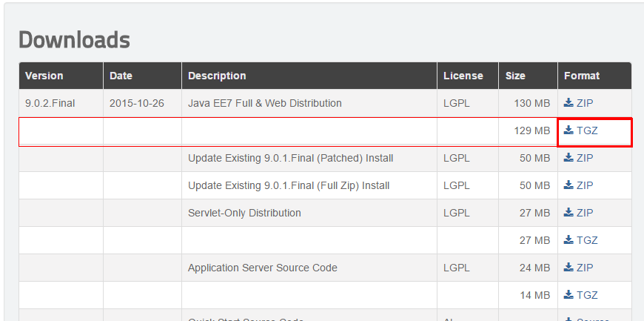
Task: Click the Date column header
Action: [121, 76]
